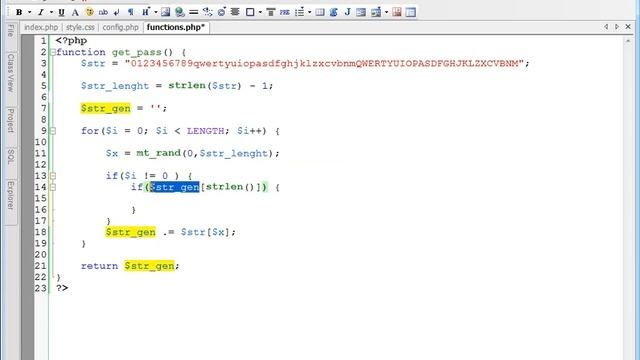Click 'mt_rand' on line 11

click(158, 153)
